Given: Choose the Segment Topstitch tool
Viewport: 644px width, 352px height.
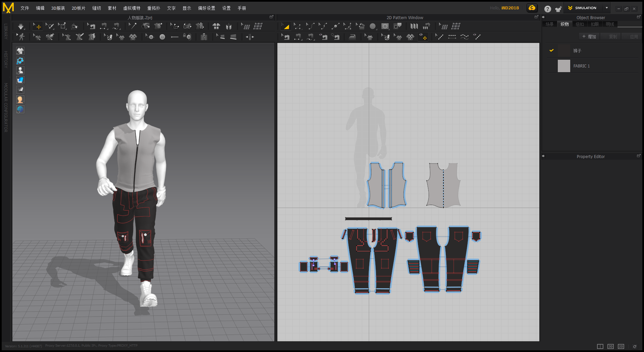Looking at the screenshot, I should 452,37.
